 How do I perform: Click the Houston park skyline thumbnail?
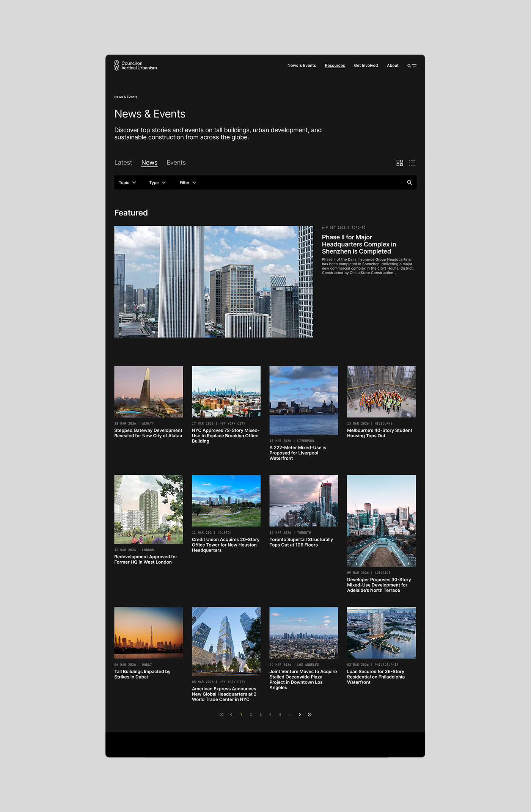[226, 501]
